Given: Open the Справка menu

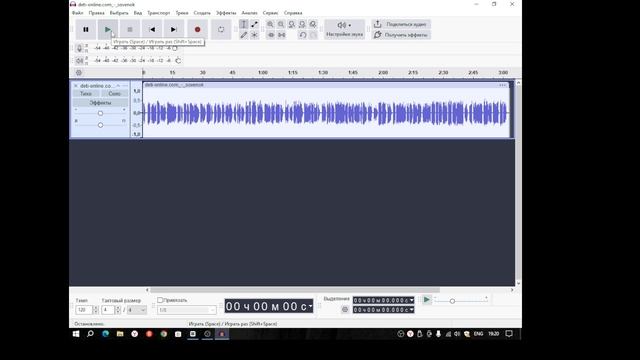Looking at the screenshot, I should [293, 13].
